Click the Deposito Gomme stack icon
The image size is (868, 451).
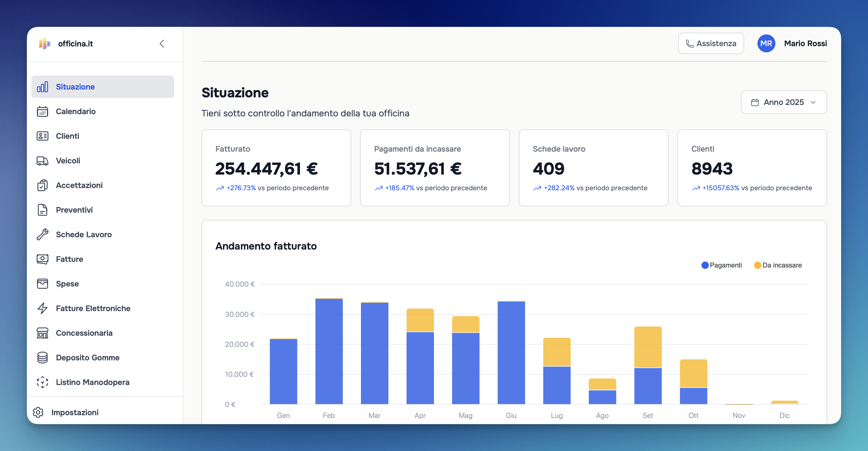(x=43, y=357)
